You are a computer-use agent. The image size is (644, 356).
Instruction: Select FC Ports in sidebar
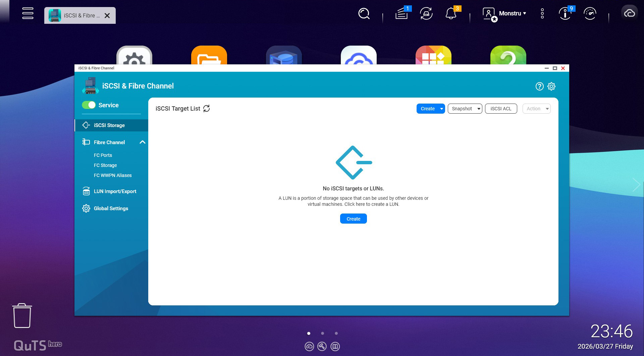pyautogui.click(x=103, y=156)
